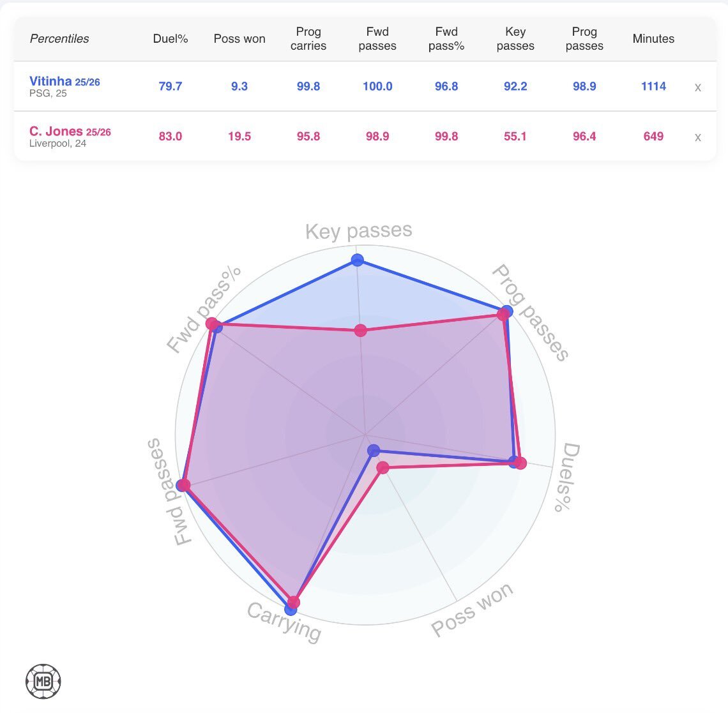
Task: Sort by the Fwd passes column header
Action: coord(377,39)
